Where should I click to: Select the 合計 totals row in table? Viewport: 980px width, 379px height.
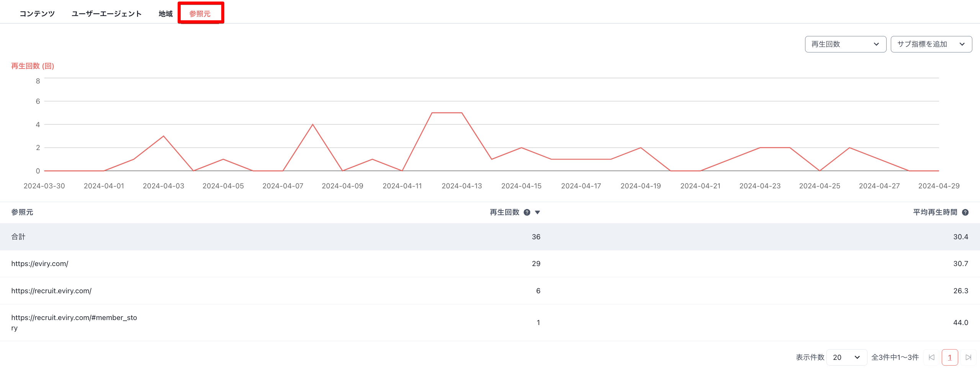coord(18,237)
